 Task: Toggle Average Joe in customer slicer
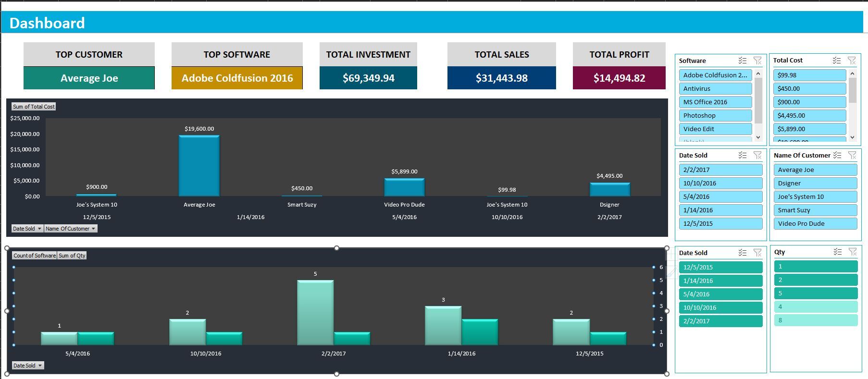click(x=815, y=170)
